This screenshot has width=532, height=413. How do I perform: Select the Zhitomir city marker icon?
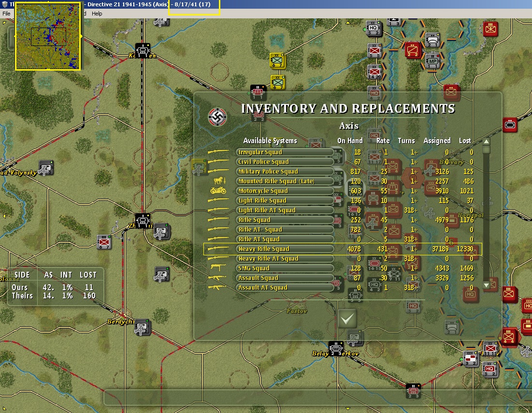tap(143, 221)
